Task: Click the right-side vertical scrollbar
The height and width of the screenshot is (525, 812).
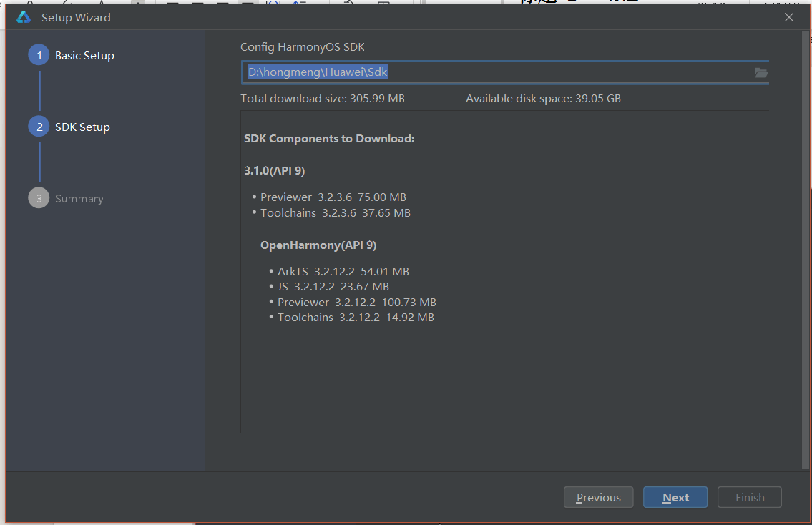Action: coord(806,250)
